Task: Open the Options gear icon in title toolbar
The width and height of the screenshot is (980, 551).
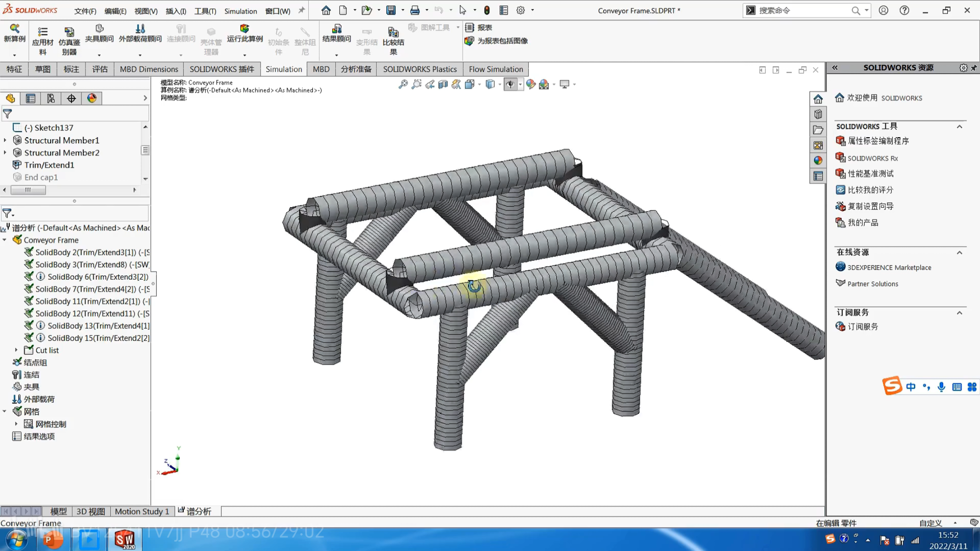Action: 521,10
